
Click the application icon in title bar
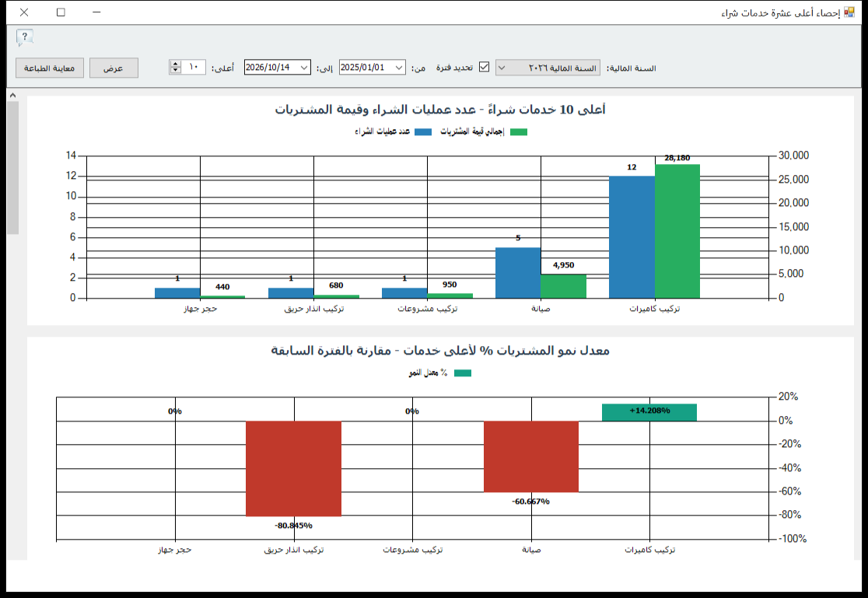pos(849,12)
